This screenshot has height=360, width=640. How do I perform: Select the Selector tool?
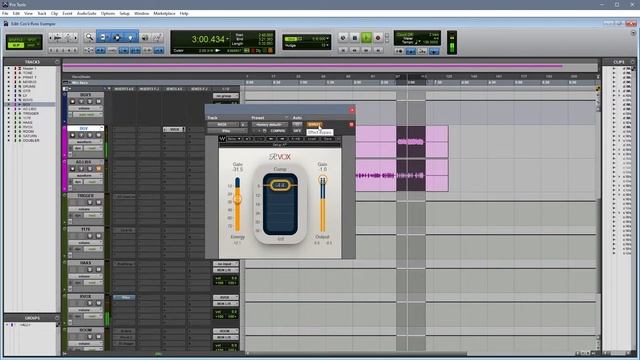coord(117,38)
